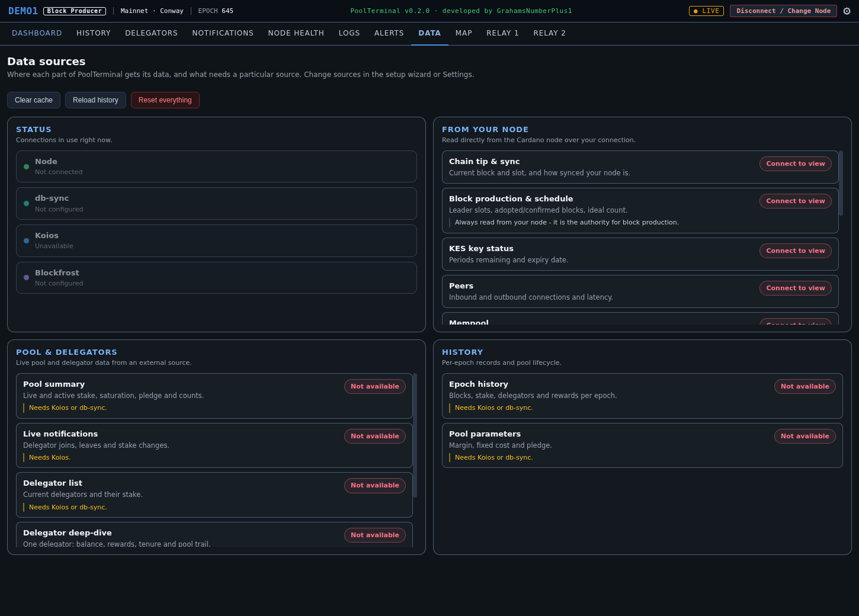Viewport: 859px width, 616px height.
Task: Click Not available badge for Live notifications
Action: [x=375, y=437]
